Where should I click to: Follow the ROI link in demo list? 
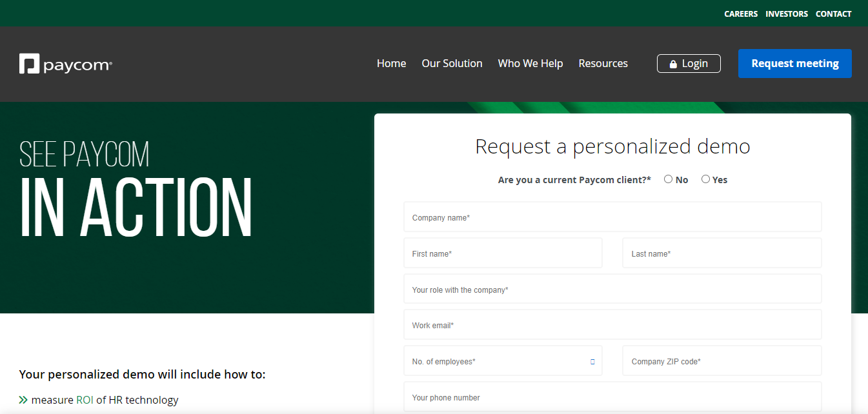[85, 400]
